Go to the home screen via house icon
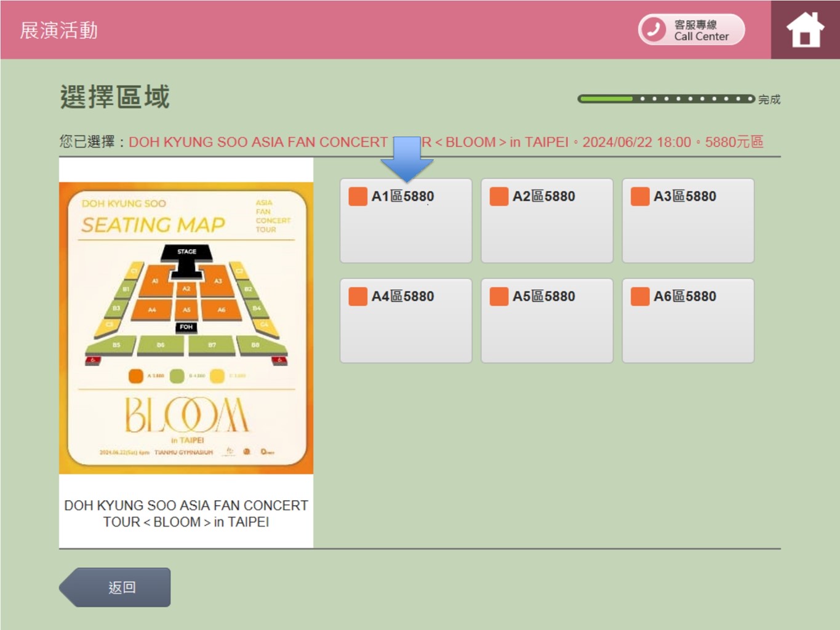This screenshot has width=840, height=630. click(805, 30)
